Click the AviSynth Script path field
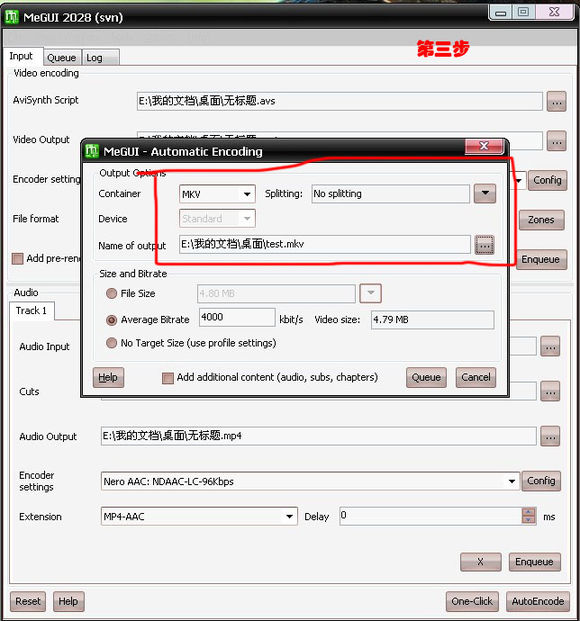The image size is (580, 621). tap(340, 101)
